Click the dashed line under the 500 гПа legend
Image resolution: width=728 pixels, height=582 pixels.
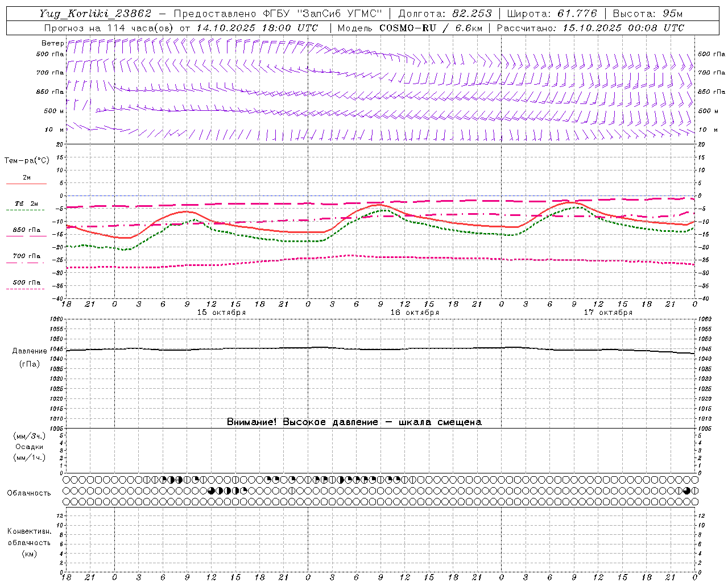pos(26,289)
